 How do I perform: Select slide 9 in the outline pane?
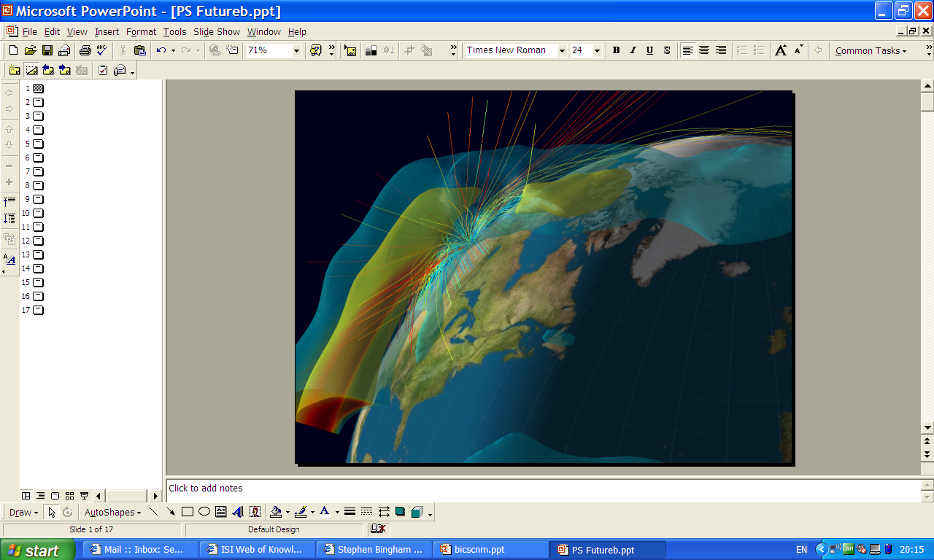[x=38, y=199]
